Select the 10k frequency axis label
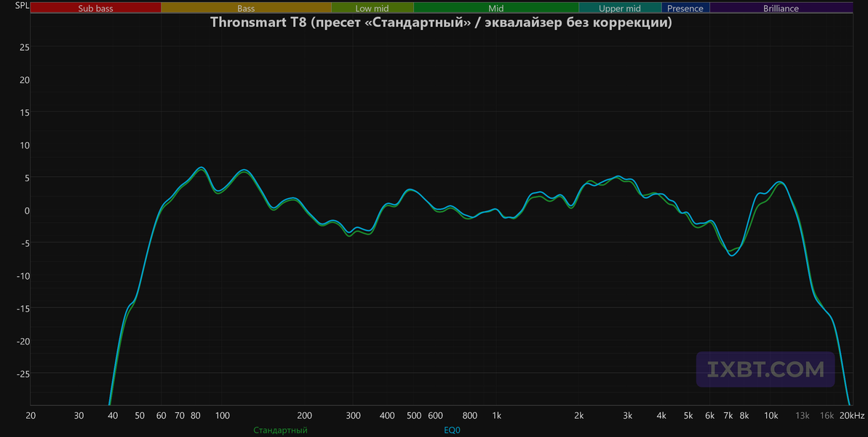The image size is (868, 437). 771,416
